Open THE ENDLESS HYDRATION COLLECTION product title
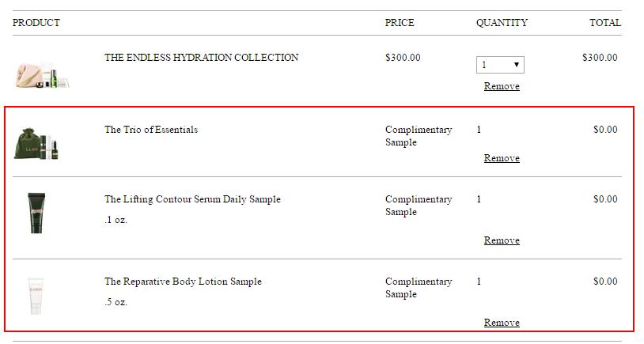Viewport: 644px width, 344px height. click(x=201, y=58)
